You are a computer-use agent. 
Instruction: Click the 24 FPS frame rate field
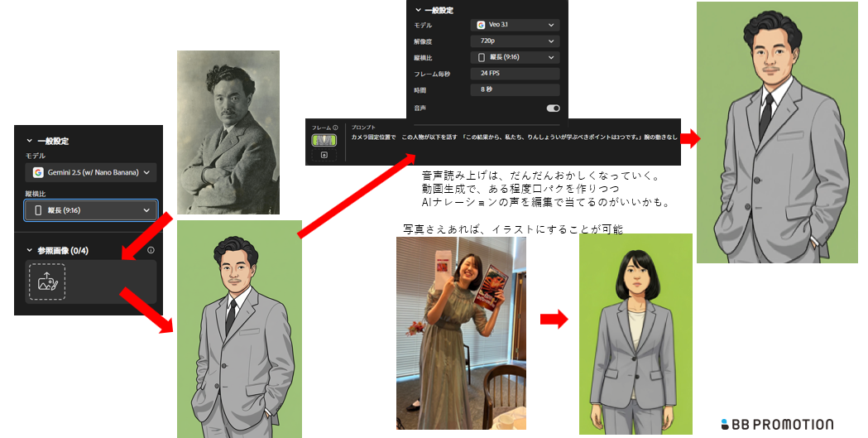point(515,74)
